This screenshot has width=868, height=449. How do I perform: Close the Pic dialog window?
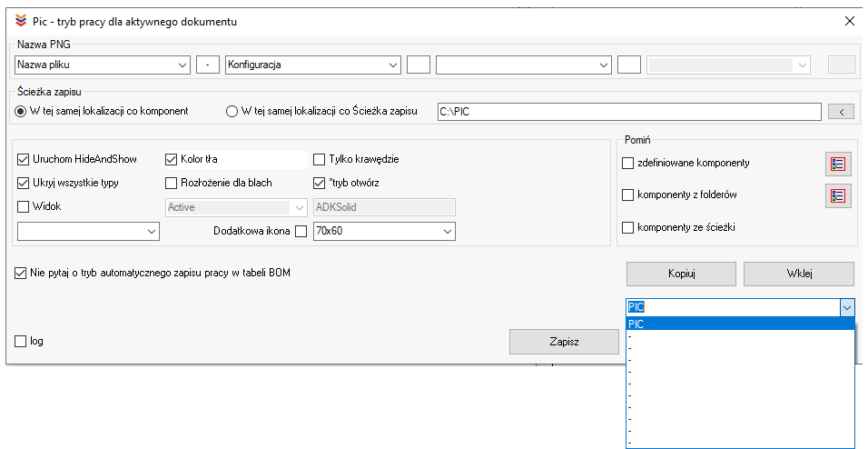(x=849, y=20)
